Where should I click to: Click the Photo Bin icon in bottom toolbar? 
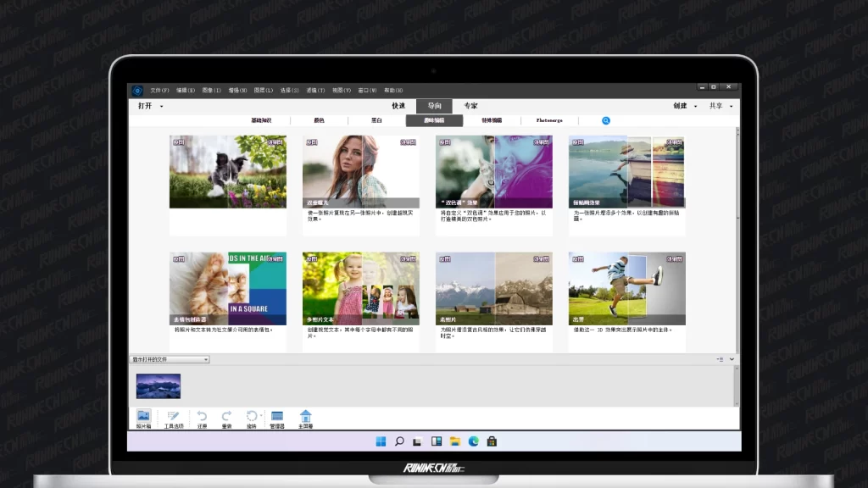click(x=144, y=418)
